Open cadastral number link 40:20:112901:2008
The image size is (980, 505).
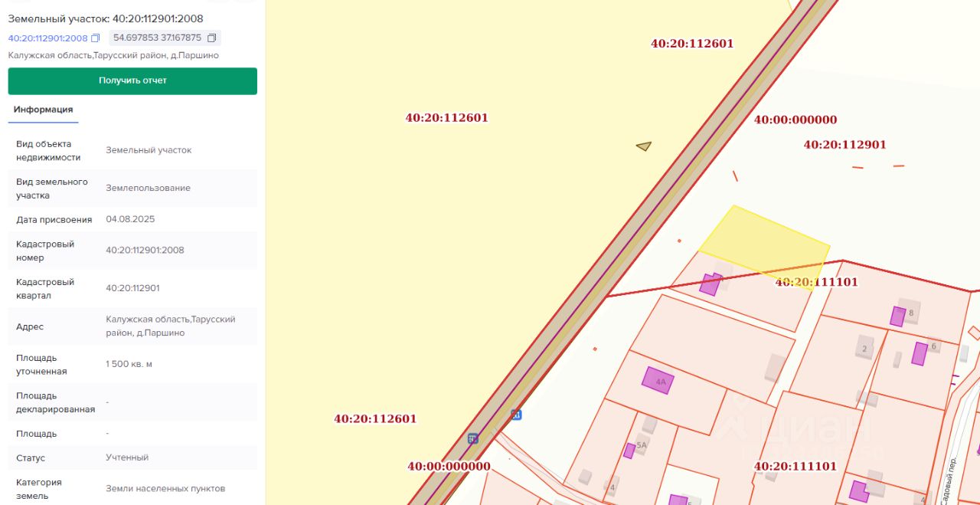tap(48, 38)
